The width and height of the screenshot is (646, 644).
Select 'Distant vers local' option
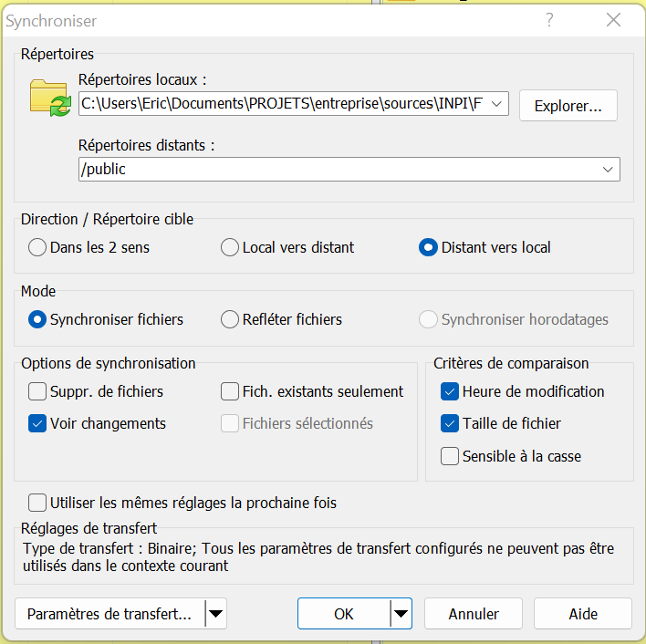[428, 247]
